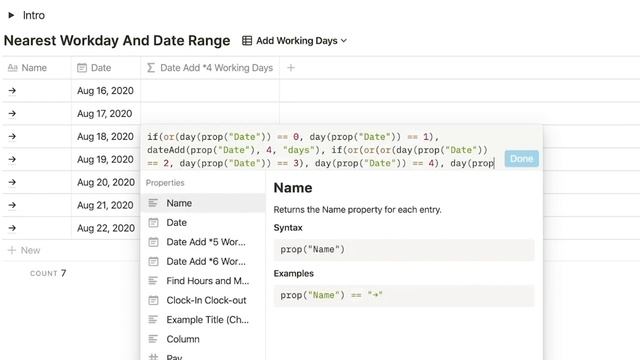
Task: Click the COUNT 7 summary
Action: pos(48,273)
